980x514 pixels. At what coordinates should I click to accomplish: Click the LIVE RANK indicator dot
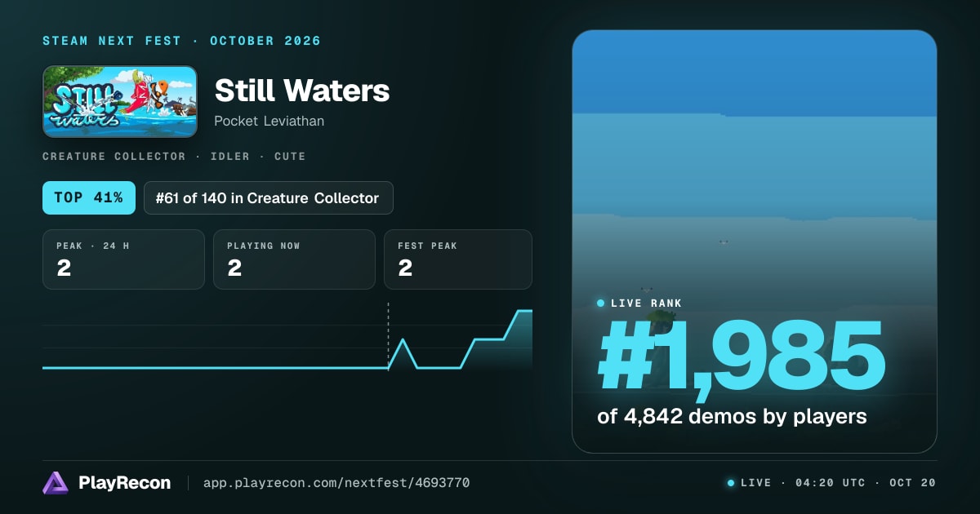click(x=601, y=304)
